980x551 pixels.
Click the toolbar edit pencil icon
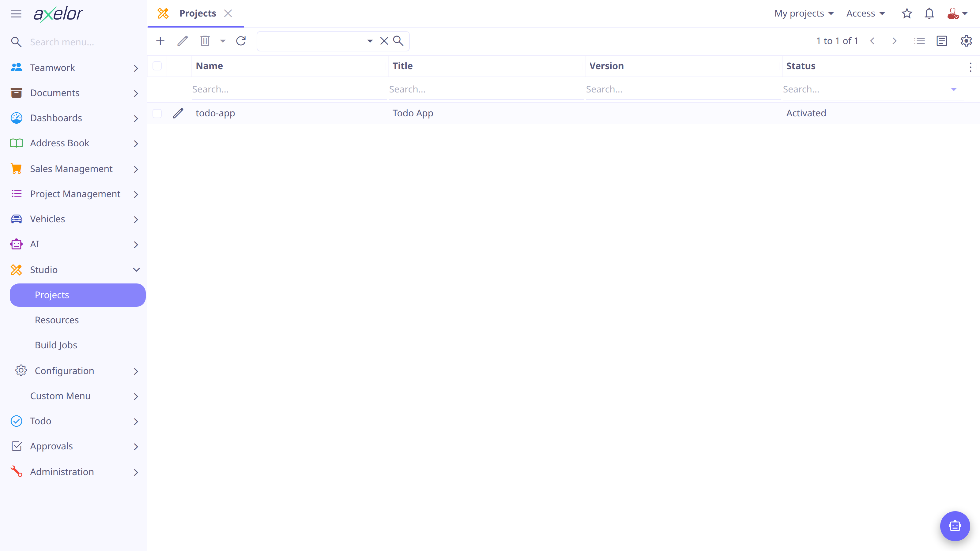pos(183,41)
